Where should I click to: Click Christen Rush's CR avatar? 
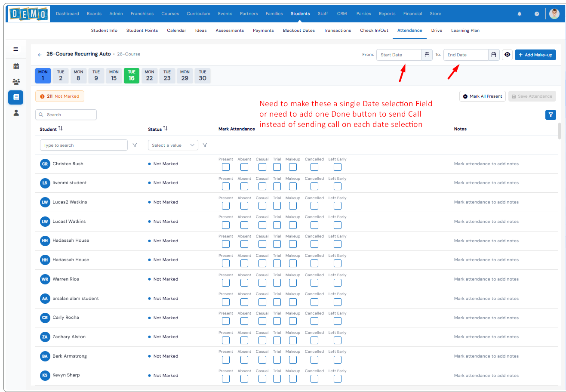click(x=45, y=164)
